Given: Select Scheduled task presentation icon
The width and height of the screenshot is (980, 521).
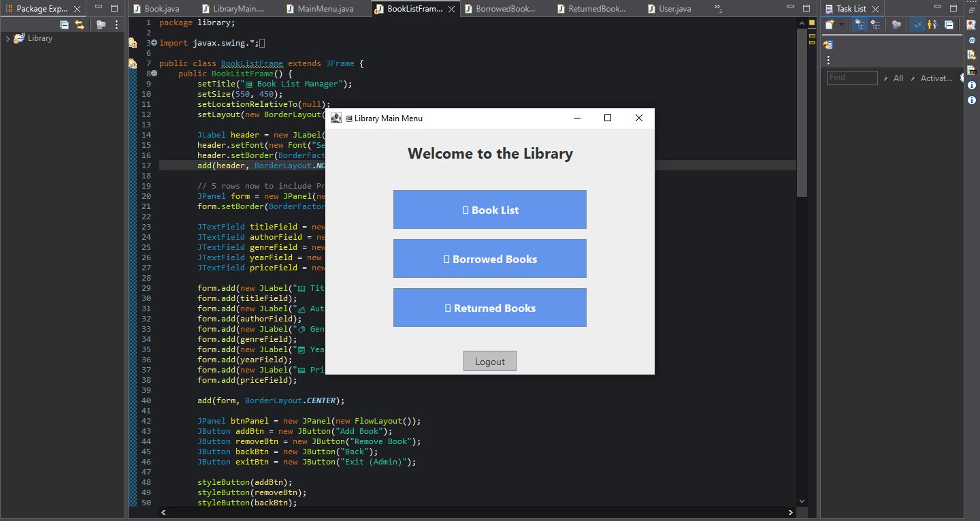Looking at the screenshot, I should pyautogui.click(x=875, y=25).
